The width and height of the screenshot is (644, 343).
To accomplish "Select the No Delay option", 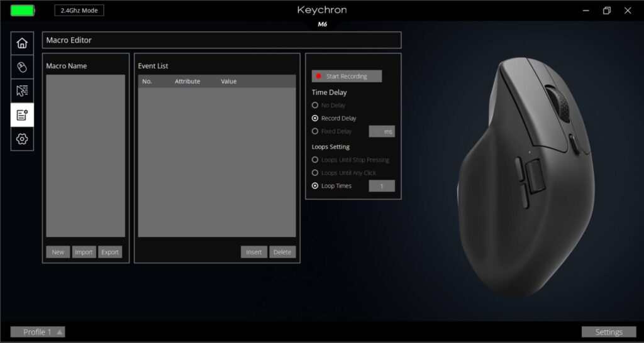I will point(316,106).
